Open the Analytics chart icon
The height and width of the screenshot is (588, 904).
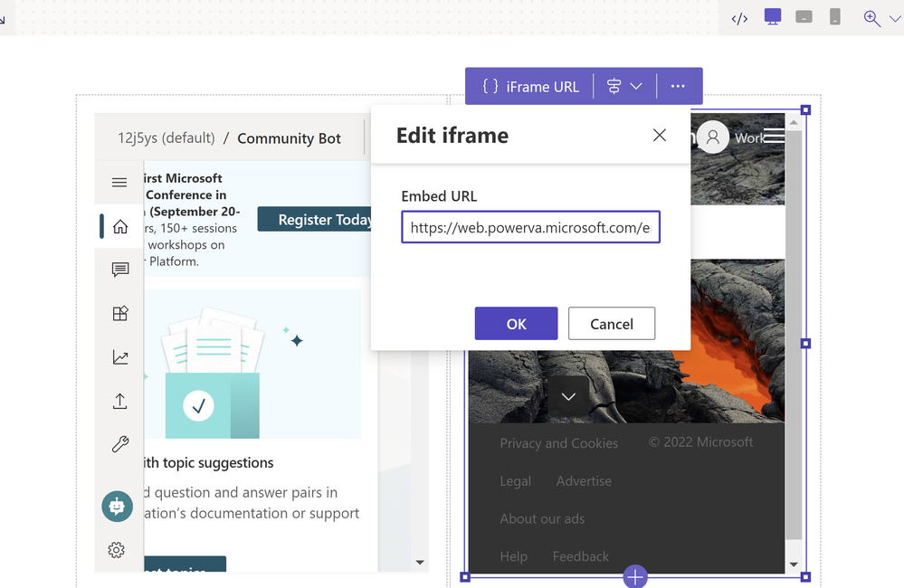[120, 357]
